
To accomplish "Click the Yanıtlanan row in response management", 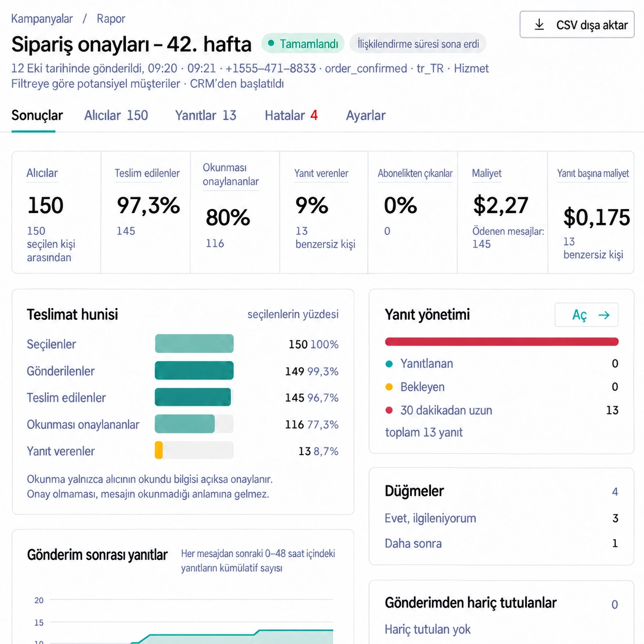I will click(x=502, y=364).
